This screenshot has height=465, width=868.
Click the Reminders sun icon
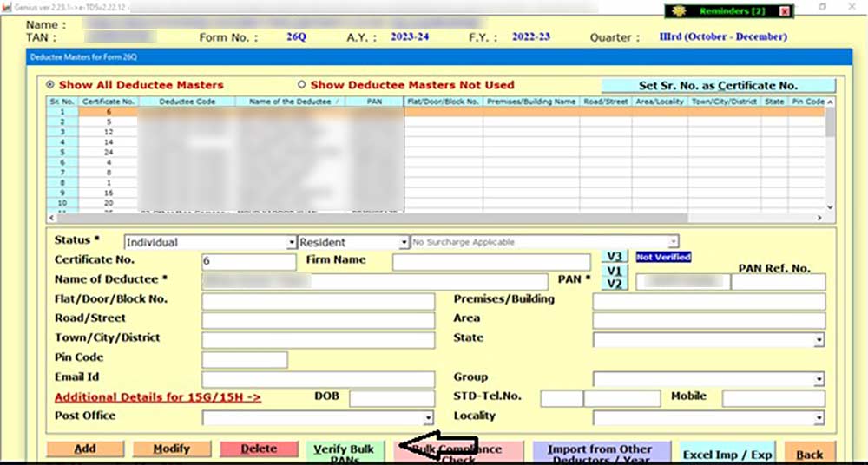tap(680, 11)
